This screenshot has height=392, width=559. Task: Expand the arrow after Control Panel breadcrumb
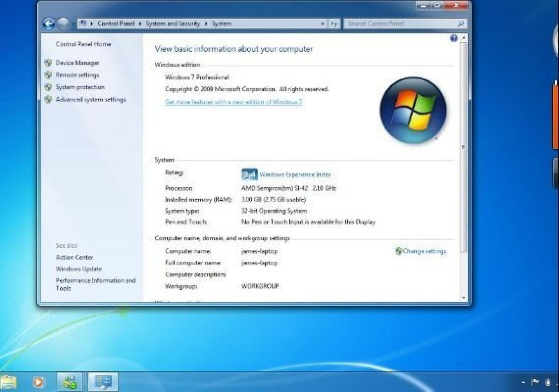pos(140,24)
